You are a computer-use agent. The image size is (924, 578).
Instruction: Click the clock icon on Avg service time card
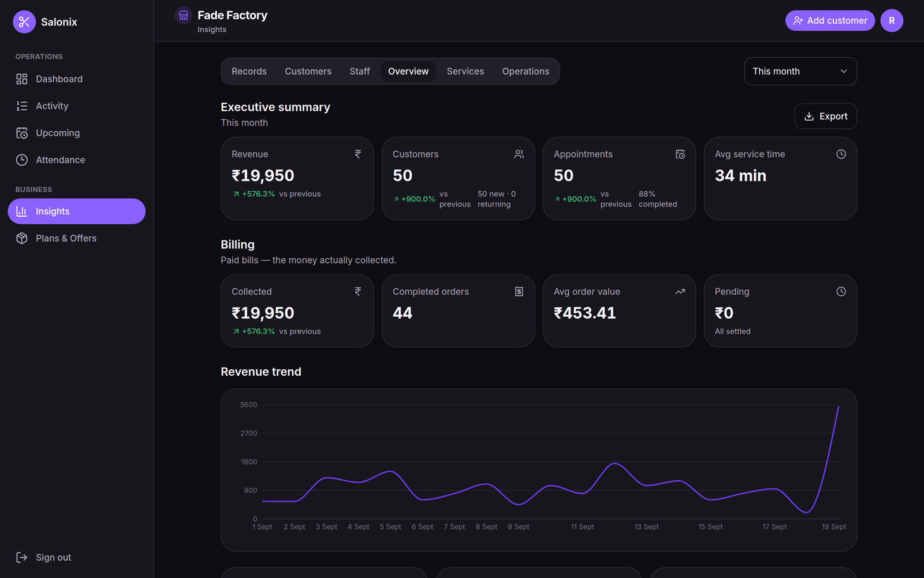841,154
